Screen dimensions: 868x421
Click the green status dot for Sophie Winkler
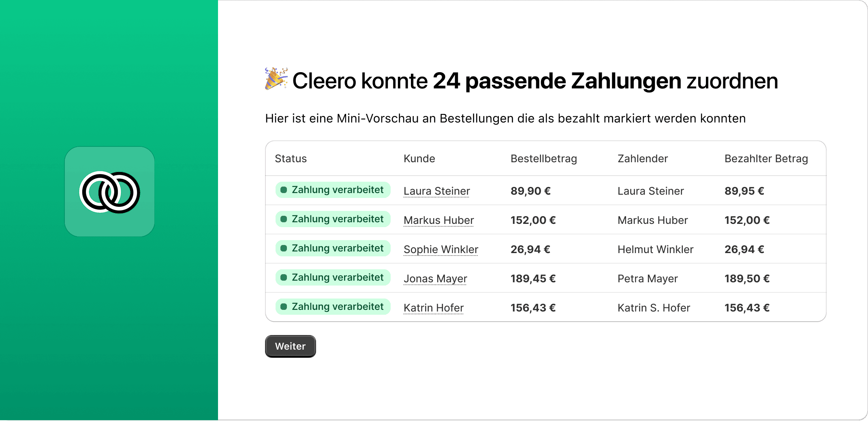pos(284,248)
